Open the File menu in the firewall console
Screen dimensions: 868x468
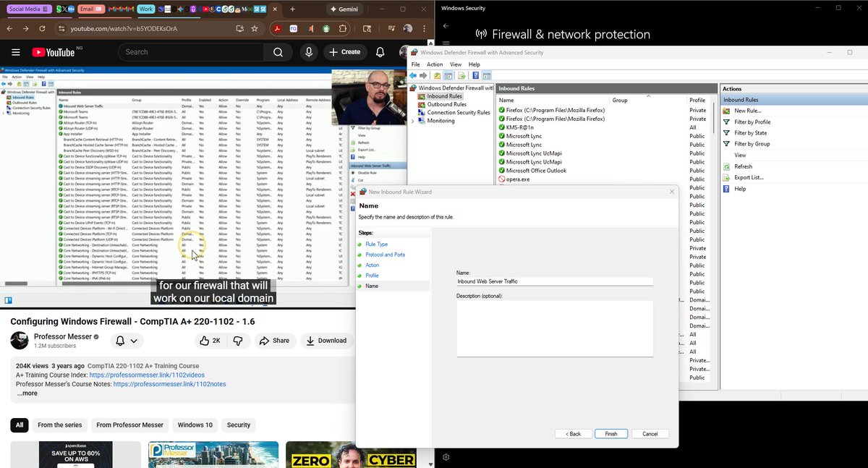click(x=416, y=64)
